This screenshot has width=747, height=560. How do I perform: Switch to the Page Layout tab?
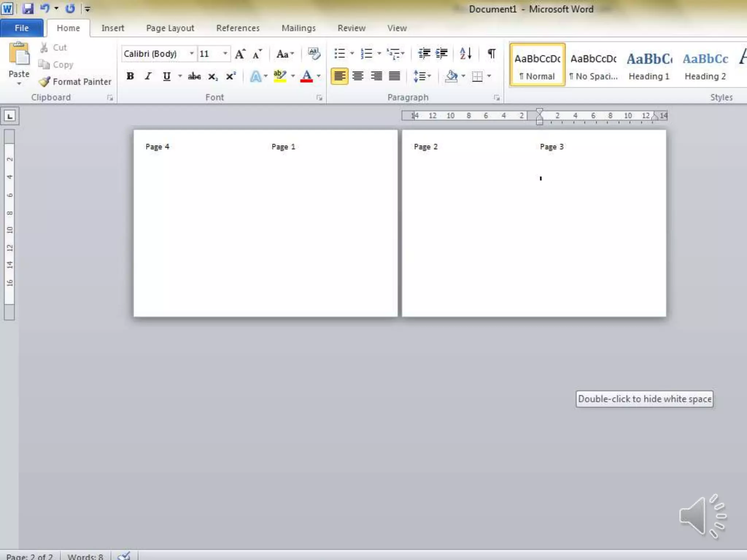point(170,28)
